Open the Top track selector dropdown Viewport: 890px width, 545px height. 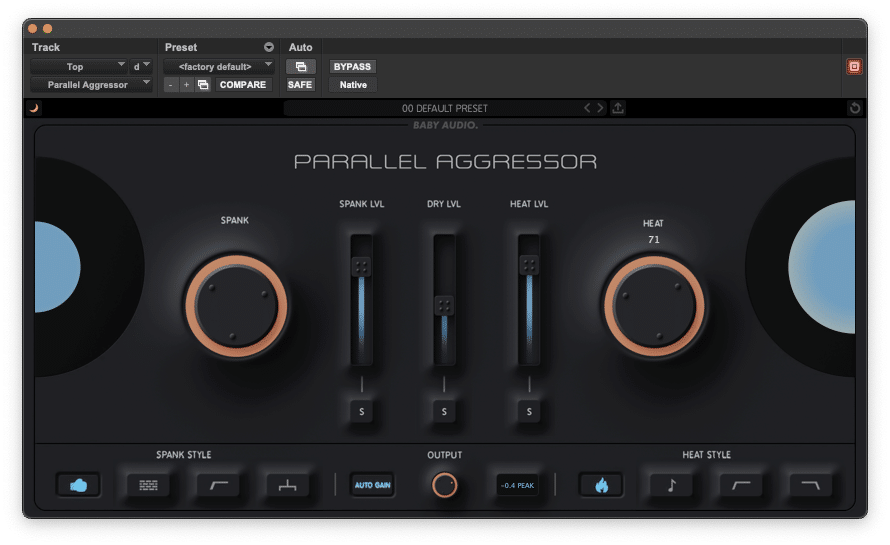click(x=79, y=67)
